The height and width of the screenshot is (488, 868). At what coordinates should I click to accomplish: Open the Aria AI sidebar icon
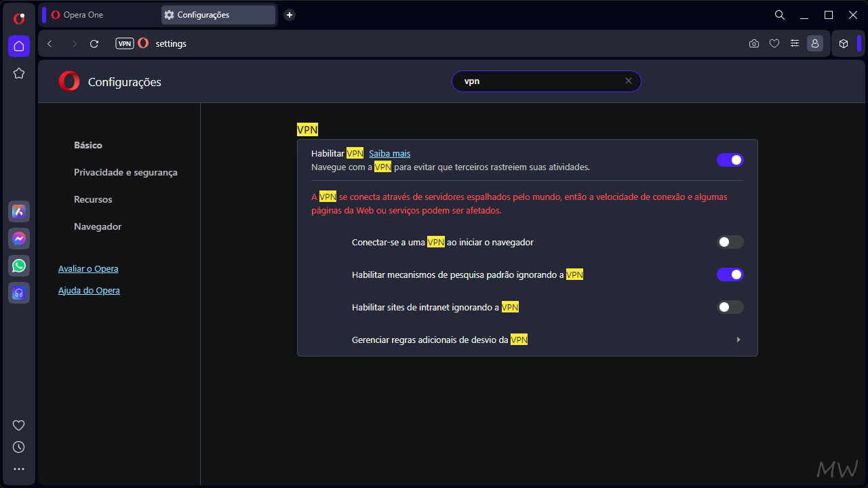tap(19, 211)
